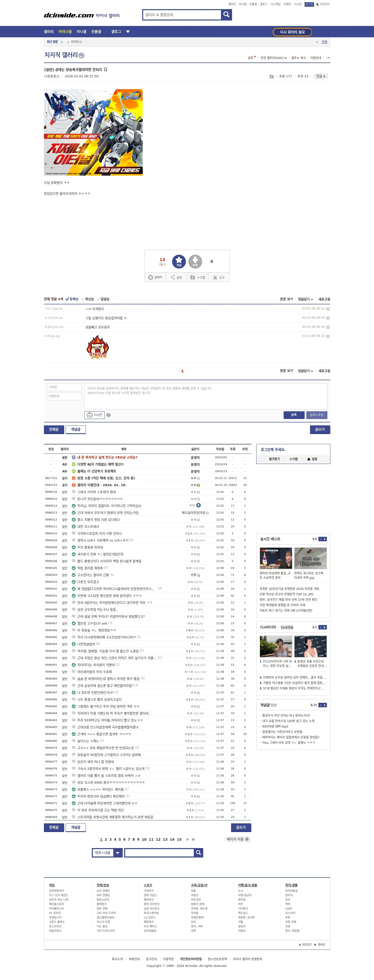Click upper 전체글 button
374x980 pixels.
coord(54,430)
